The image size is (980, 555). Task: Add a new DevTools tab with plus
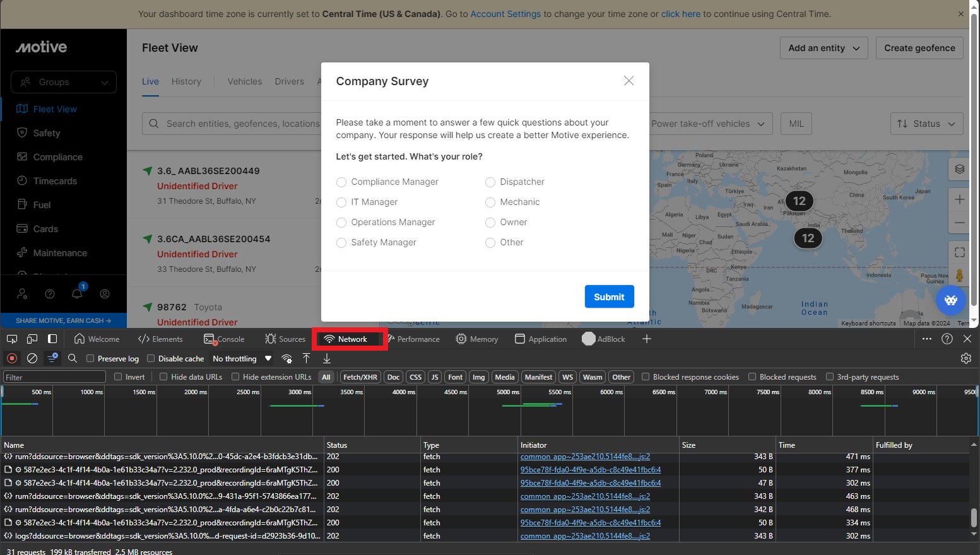646,339
